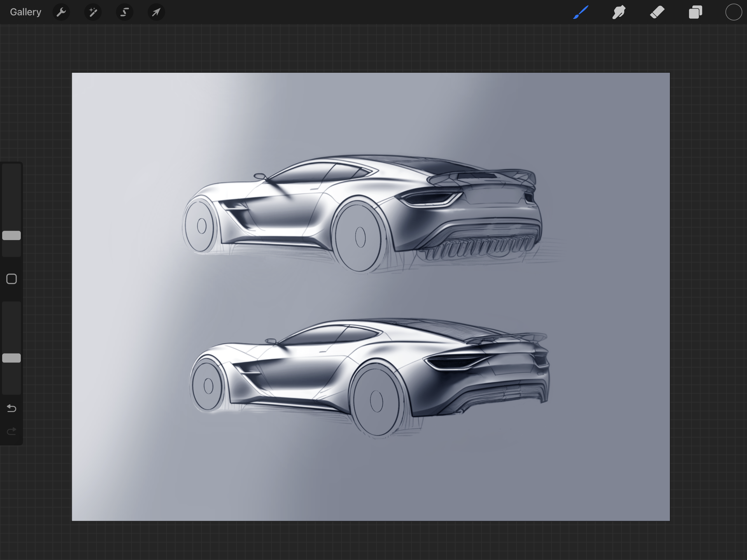This screenshot has height=560, width=747.
Task: Redo the last undone action
Action: pyautogui.click(x=11, y=431)
